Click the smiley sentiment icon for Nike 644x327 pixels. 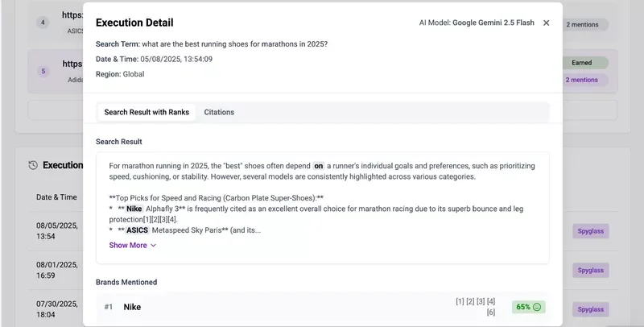[537, 307]
